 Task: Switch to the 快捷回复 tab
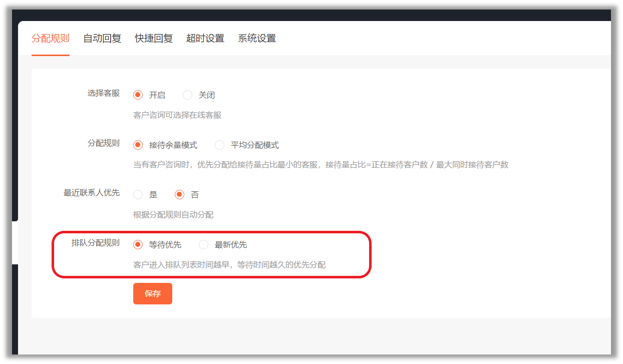click(154, 39)
